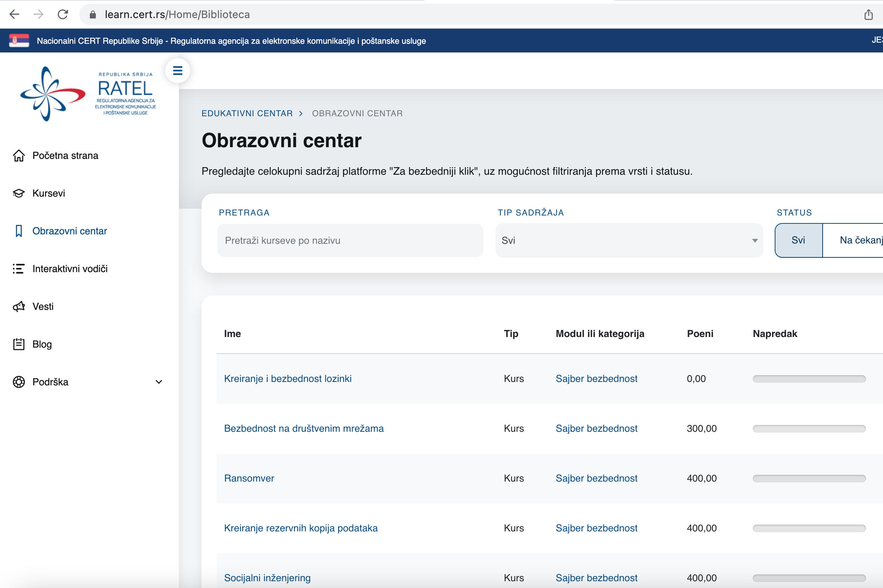The image size is (883, 588).
Task: Click the home icon beside Početna strana
Action: 19,155
